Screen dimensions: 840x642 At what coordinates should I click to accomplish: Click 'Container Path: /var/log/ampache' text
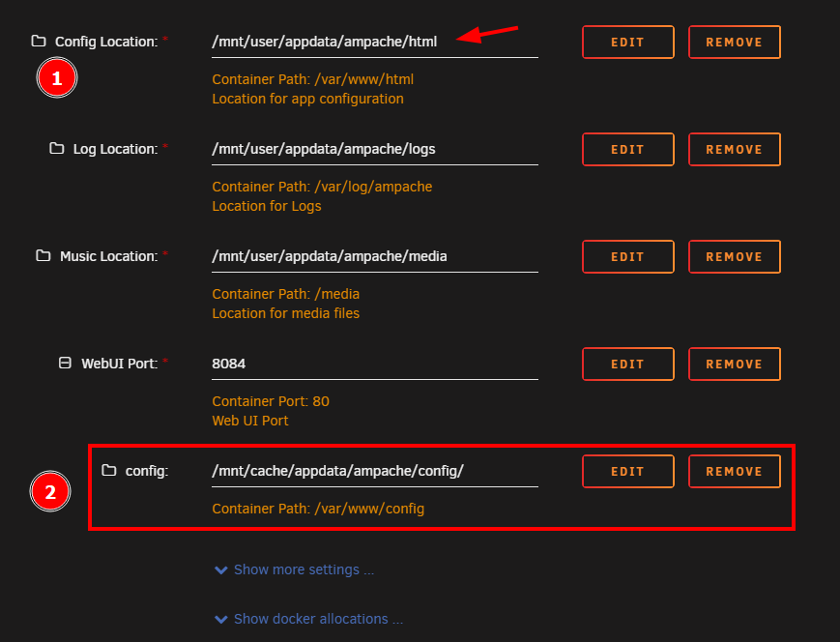(322, 187)
